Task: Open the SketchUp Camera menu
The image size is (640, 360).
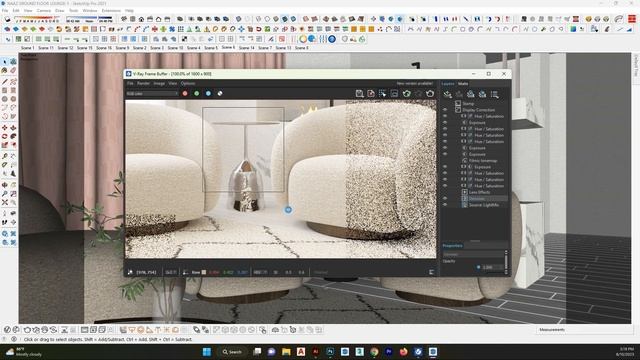Action: (44, 11)
